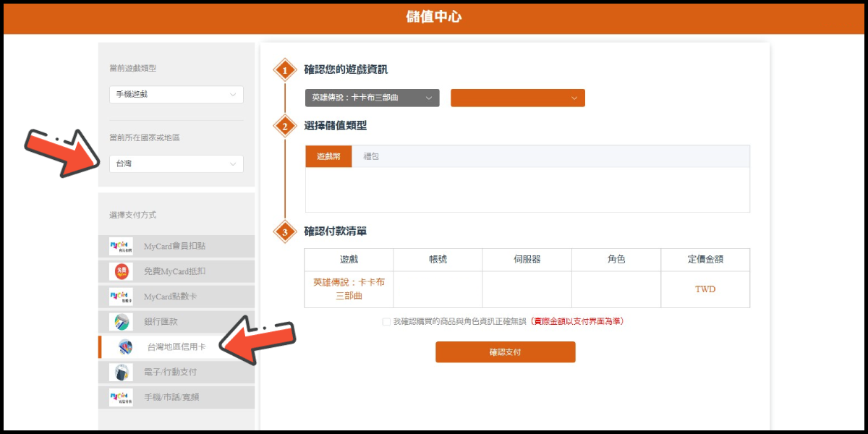Viewport: 868px width, 434px height.
Task: Click the 選擇支付方式 label
Action: click(132, 215)
